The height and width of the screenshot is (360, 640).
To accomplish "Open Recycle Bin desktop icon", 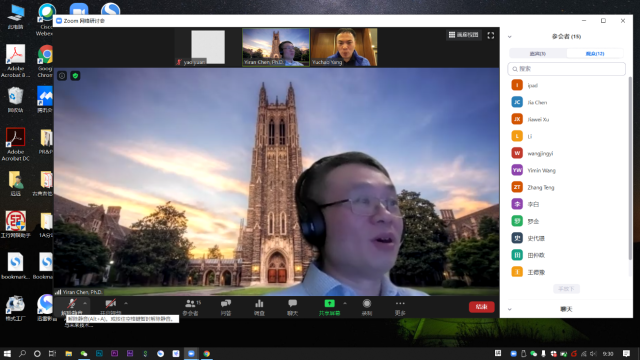I will coord(16,100).
